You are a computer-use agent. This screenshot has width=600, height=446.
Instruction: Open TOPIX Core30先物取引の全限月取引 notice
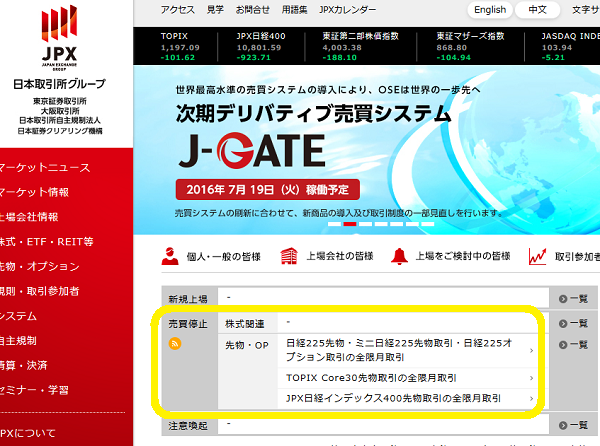[371, 378]
